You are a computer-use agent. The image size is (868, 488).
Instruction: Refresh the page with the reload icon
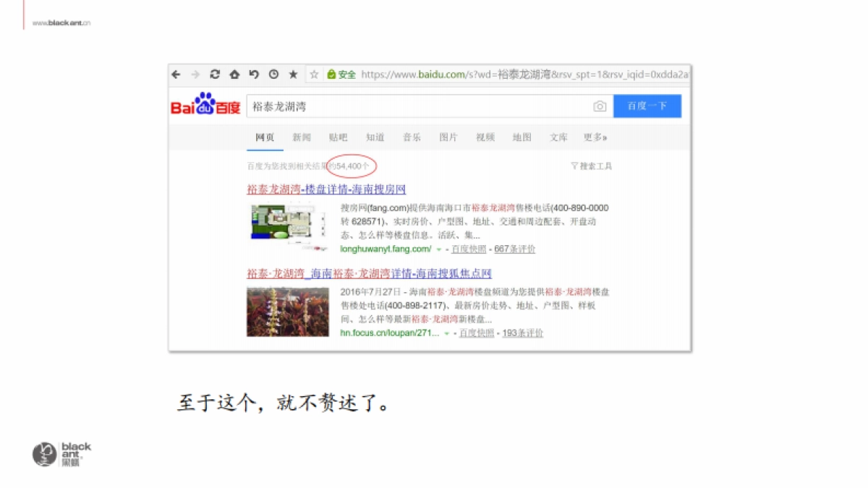215,74
